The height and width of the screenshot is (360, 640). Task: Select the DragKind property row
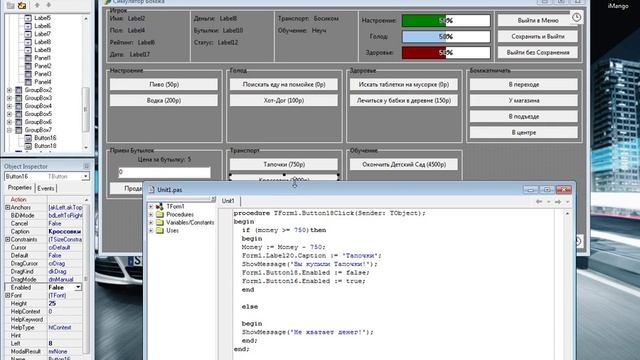pos(43,271)
